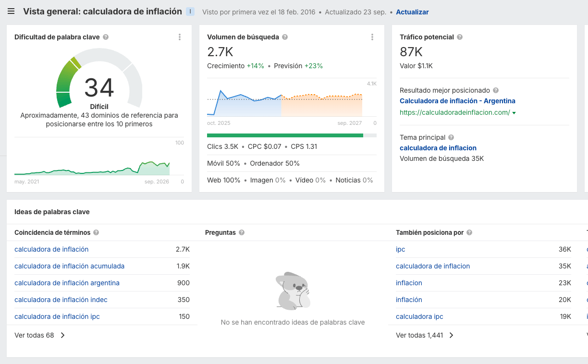This screenshot has height=364, width=588.
Task: Click the Noticias 0% text
Action: (x=354, y=180)
